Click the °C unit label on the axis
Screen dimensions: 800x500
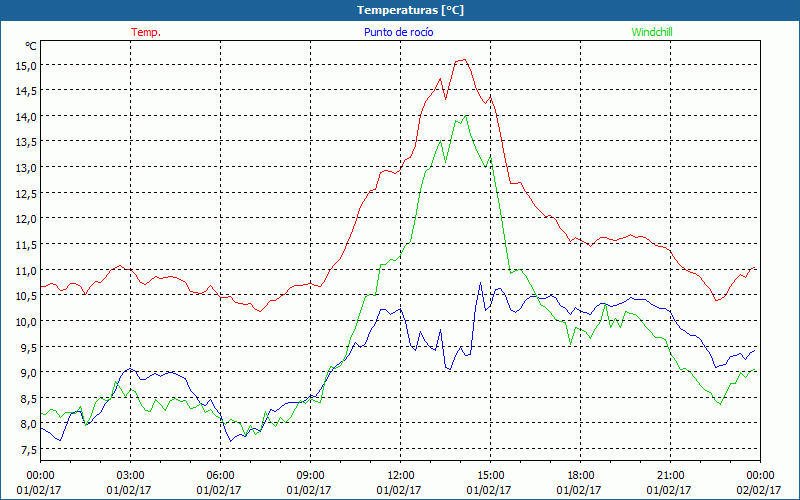point(31,46)
